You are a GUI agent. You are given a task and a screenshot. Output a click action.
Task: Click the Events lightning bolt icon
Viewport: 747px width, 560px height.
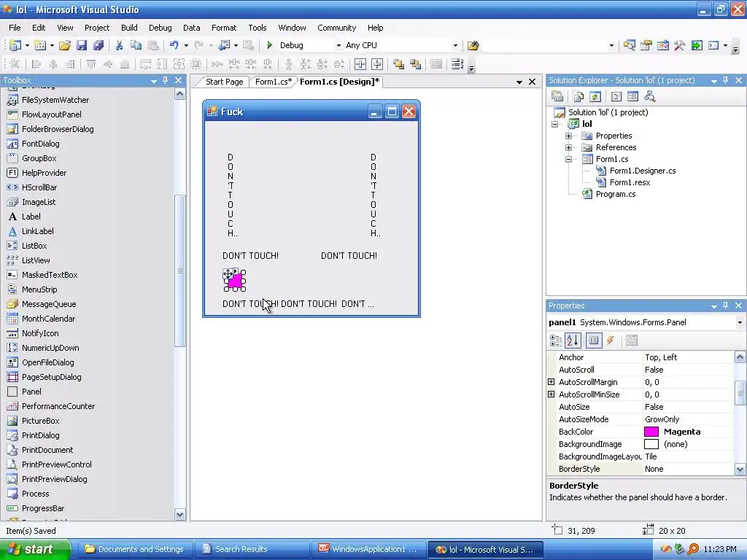point(611,340)
